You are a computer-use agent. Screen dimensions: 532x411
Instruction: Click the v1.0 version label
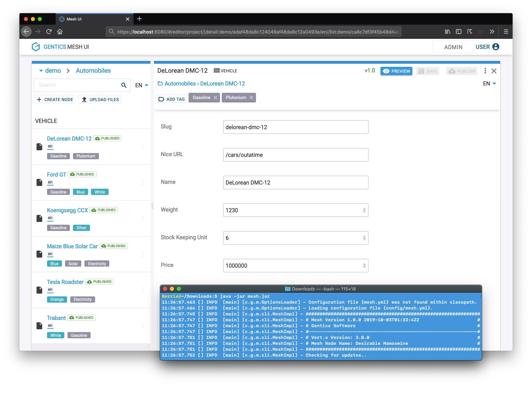click(370, 71)
